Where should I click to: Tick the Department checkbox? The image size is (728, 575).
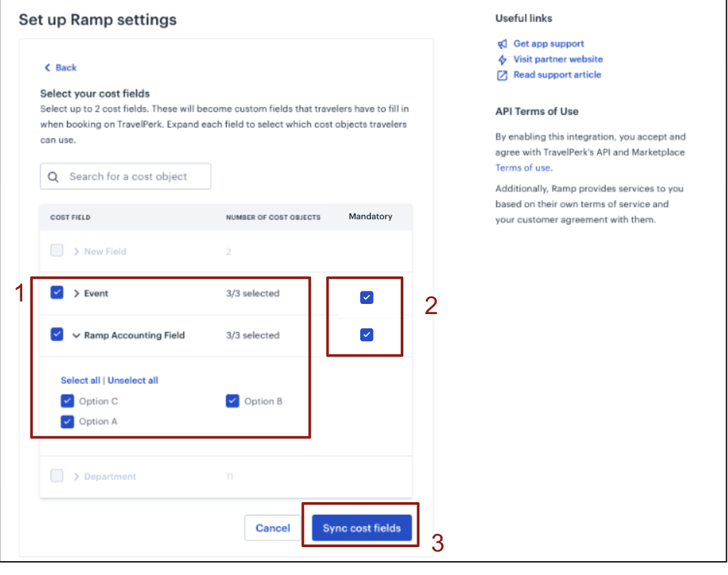tap(56, 476)
